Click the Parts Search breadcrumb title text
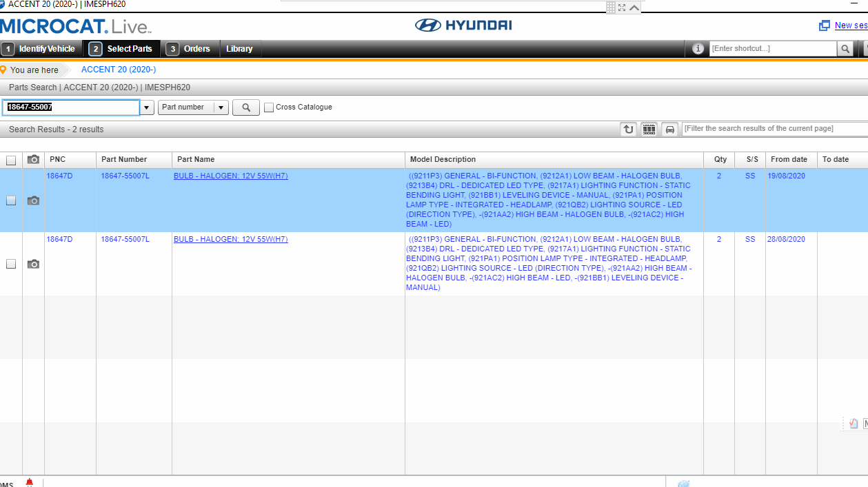The height and width of the screenshot is (487, 868). coord(99,87)
